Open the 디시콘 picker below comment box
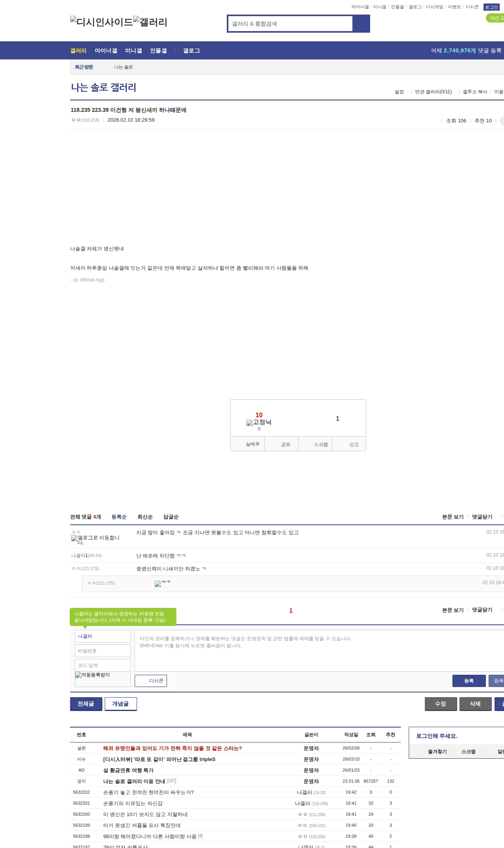This screenshot has height=848, width=504. (151, 681)
